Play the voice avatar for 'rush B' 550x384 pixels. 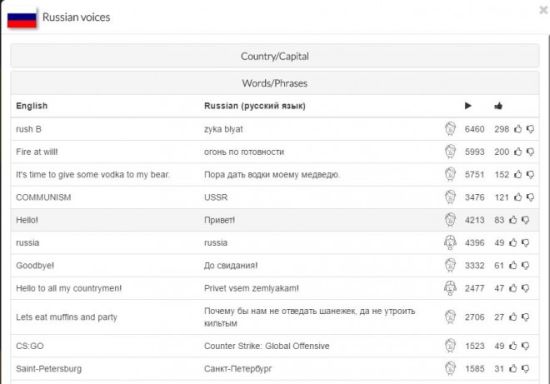click(450, 129)
